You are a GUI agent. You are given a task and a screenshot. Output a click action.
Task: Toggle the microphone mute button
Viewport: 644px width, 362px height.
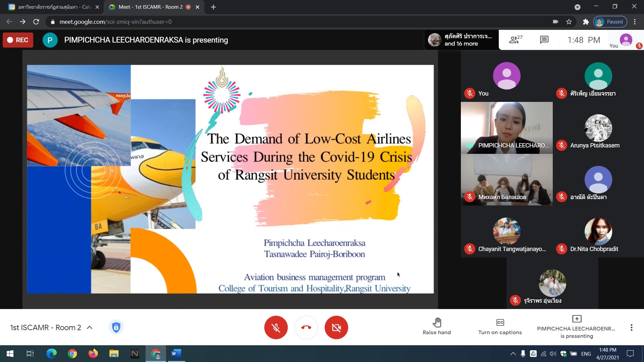[x=276, y=327]
